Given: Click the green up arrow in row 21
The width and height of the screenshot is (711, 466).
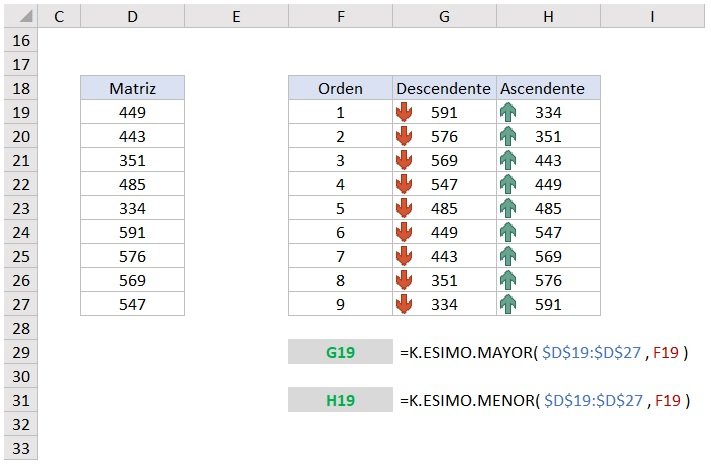Looking at the screenshot, I should (508, 160).
